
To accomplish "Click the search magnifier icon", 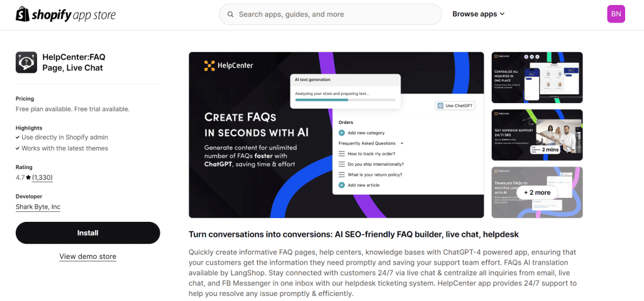I will click(x=231, y=14).
